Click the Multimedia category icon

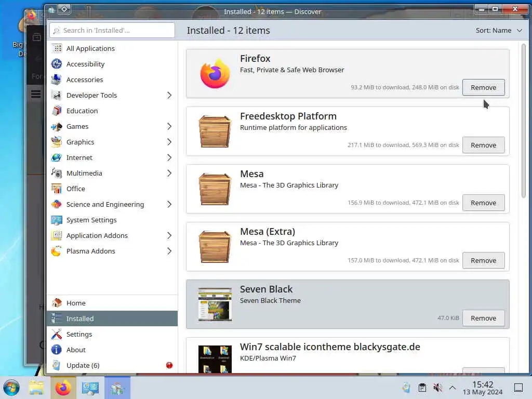[x=57, y=174]
